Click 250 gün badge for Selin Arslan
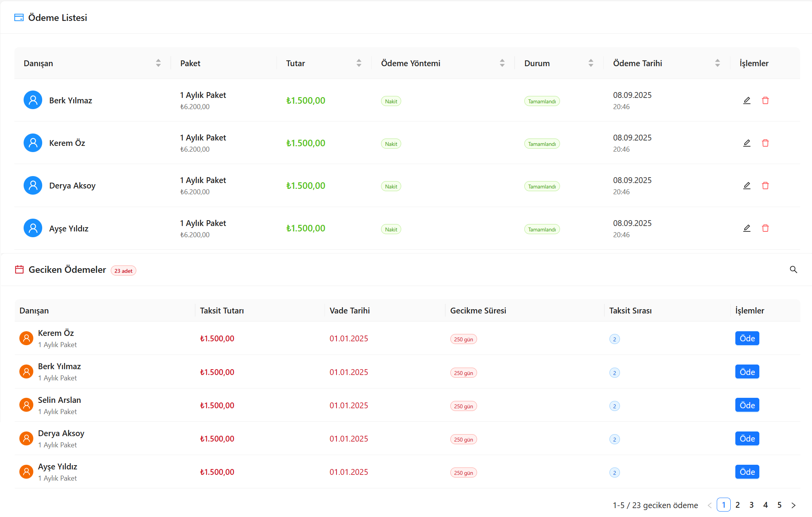Screen dimensions: 812x517 point(463,406)
